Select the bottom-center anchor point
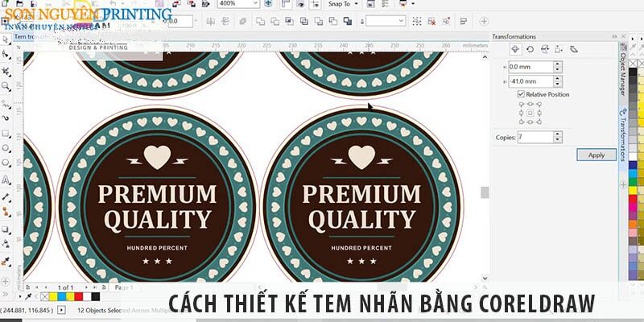This screenshot has width=644, height=322. tap(530, 122)
